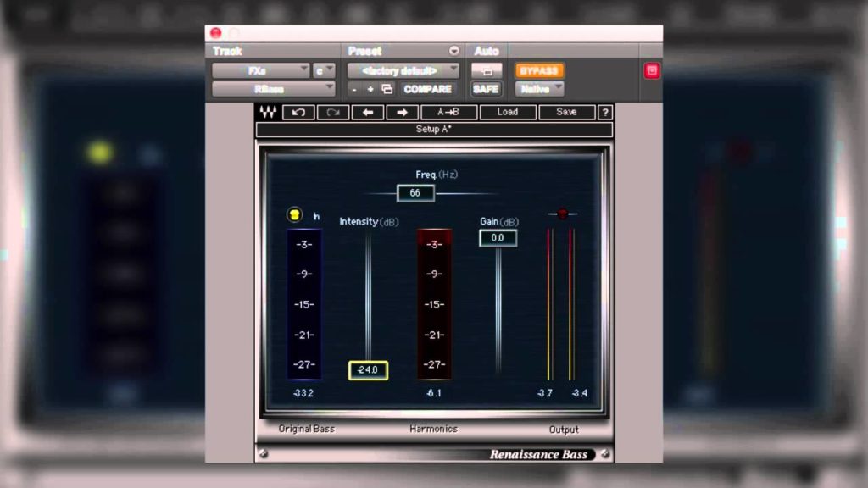Image resolution: width=868 pixels, height=488 pixels.
Task: Toggle the yellow Original Bass In switch
Action: (295, 216)
